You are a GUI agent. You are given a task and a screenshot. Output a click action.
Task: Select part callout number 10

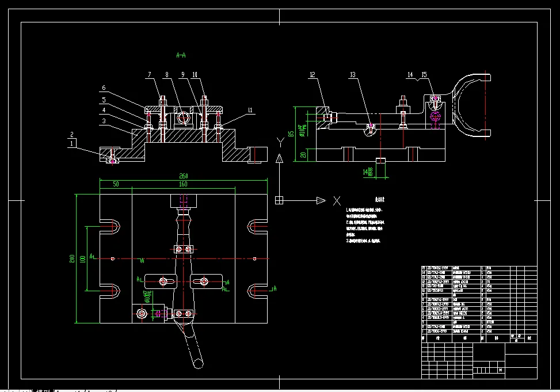pyautogui.click(x=195, y=75)
